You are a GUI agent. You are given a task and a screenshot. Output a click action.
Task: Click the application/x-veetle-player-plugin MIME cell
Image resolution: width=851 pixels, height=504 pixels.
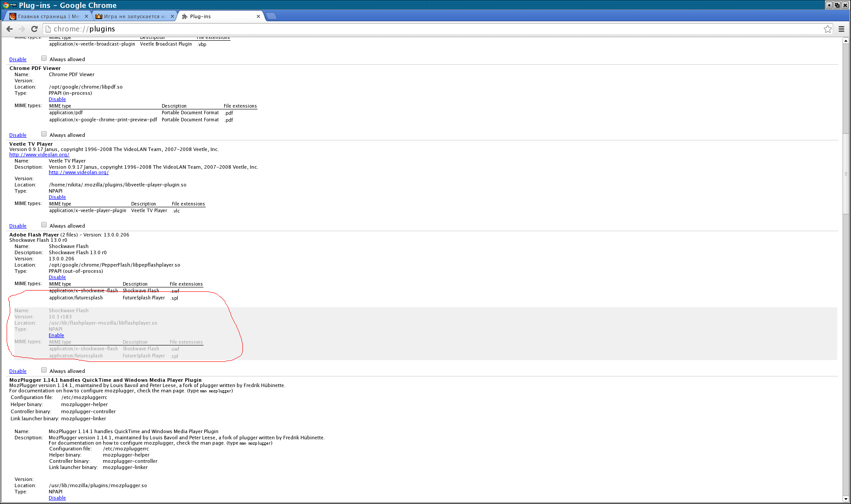pyautogui.click(x=88, y=210)
